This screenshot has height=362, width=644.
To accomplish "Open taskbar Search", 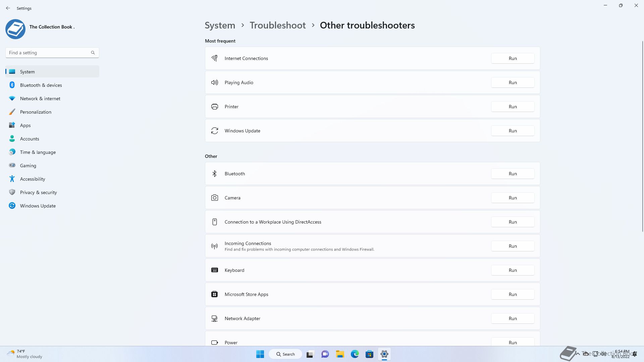I will pyautogui.click(x=285, y=354).
